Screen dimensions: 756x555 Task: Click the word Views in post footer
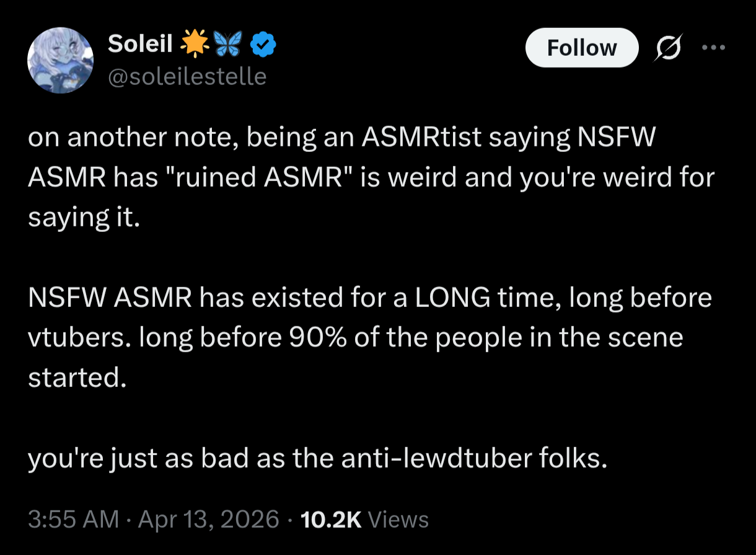click(x=398, y=519)
